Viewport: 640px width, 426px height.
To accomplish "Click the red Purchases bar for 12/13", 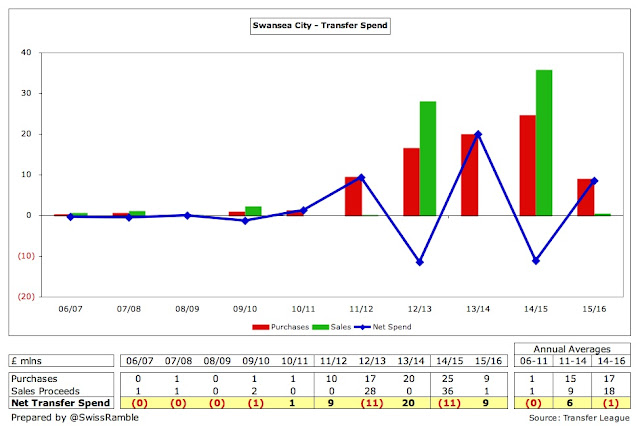I will point(411,182).
